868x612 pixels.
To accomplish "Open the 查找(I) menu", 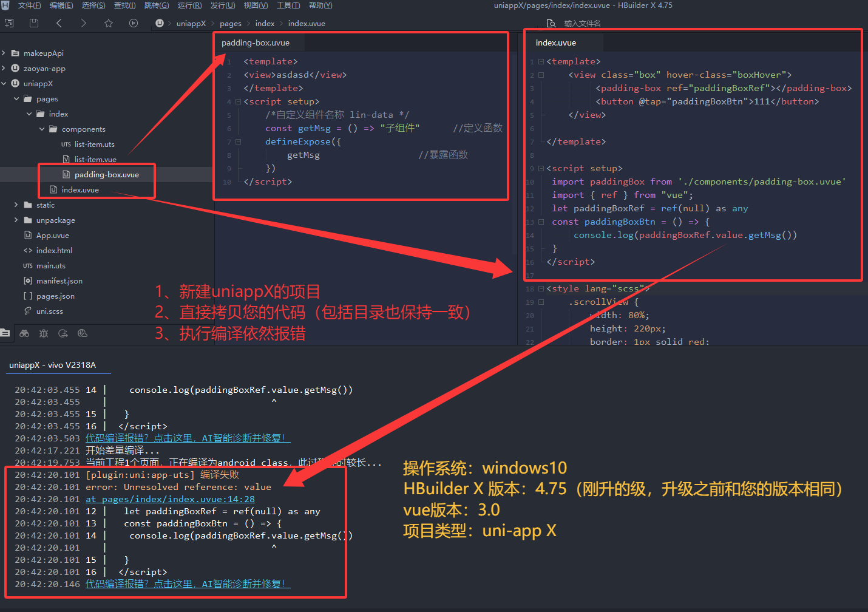I will point(125,5).
